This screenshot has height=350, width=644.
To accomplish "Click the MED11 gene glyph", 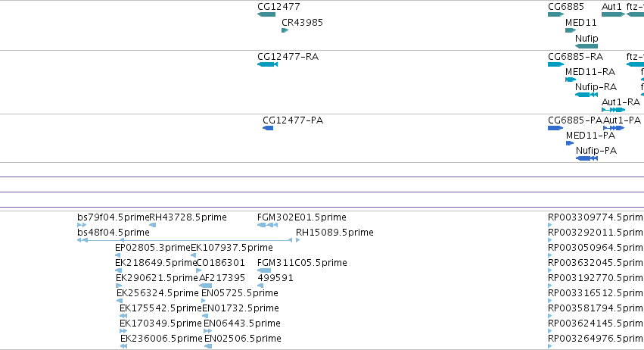I will 571,30.
